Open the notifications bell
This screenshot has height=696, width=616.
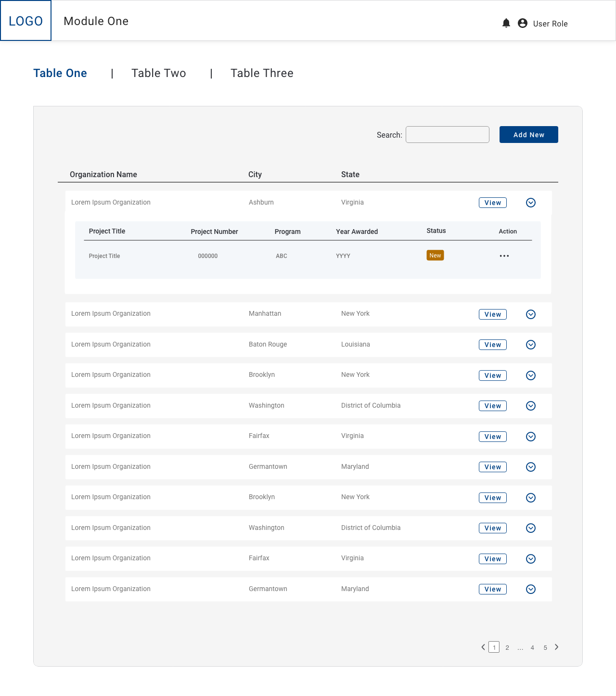point(506,23)
